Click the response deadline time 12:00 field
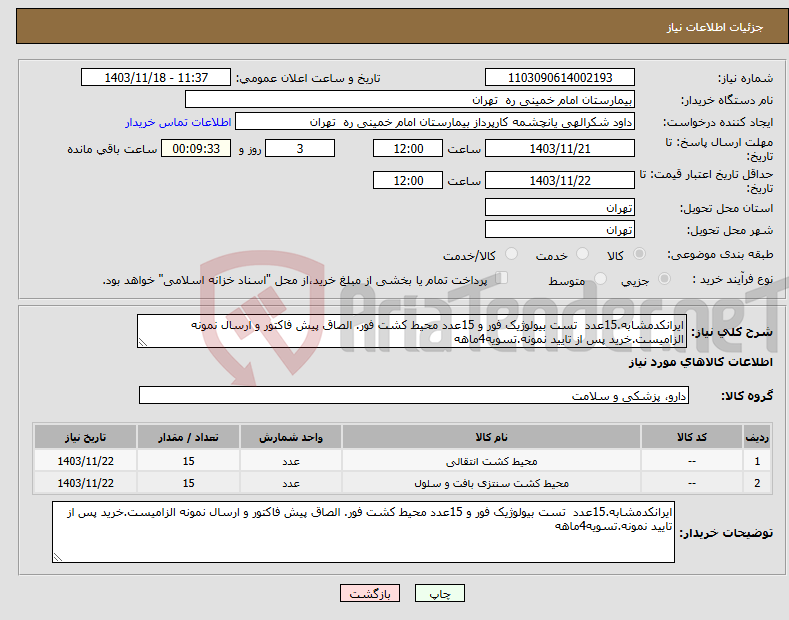This screenshot has height=620, width=789. click(408, 148)
